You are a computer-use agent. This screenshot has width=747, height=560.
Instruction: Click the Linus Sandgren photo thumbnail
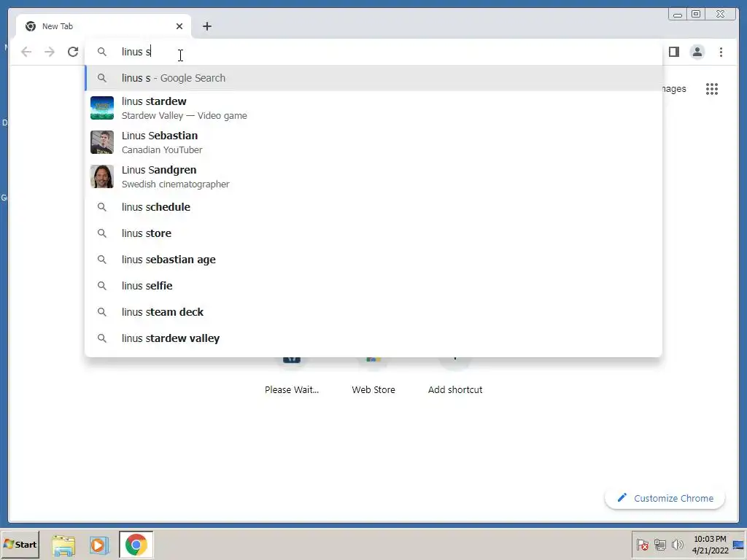click(102, 176)
